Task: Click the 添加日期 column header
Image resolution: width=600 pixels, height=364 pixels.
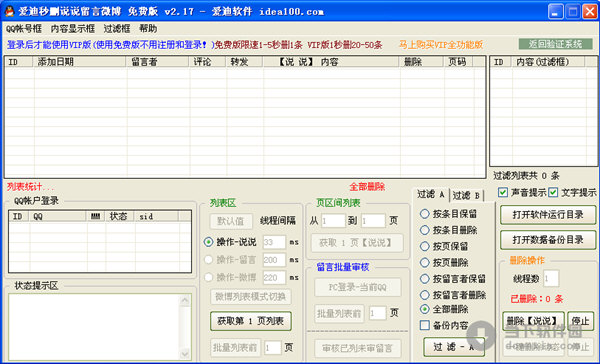Action: tap(80, 62)
